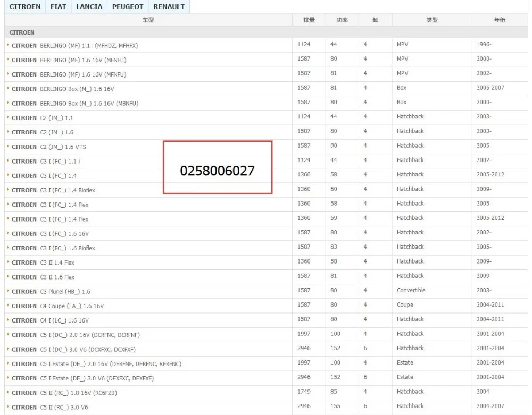Expand the C3 I (FC_) 1.4 Bioflex arrow

(8, 190)
